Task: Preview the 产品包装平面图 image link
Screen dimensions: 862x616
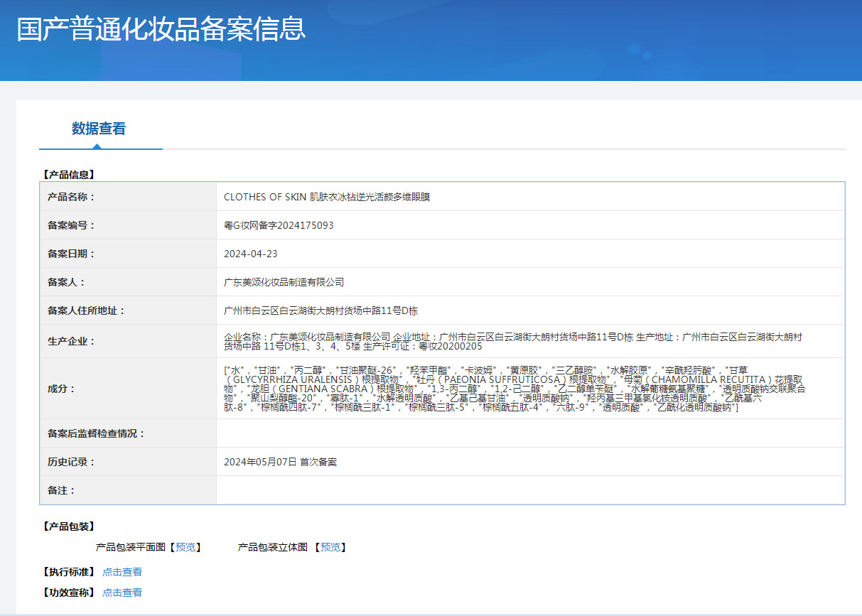Action: (x=185, y=547)
